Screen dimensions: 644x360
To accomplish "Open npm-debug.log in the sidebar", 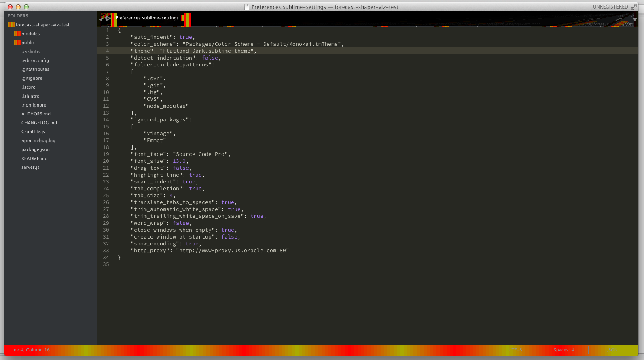I will click(38, 141).
